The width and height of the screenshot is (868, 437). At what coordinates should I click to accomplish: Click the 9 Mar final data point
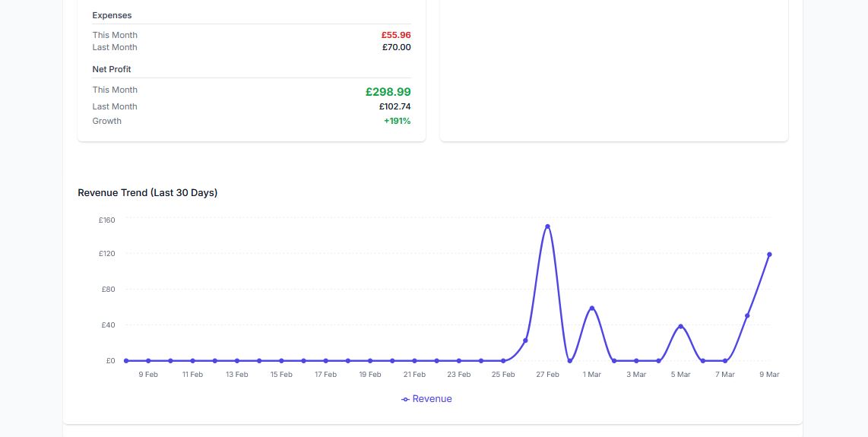769,255
